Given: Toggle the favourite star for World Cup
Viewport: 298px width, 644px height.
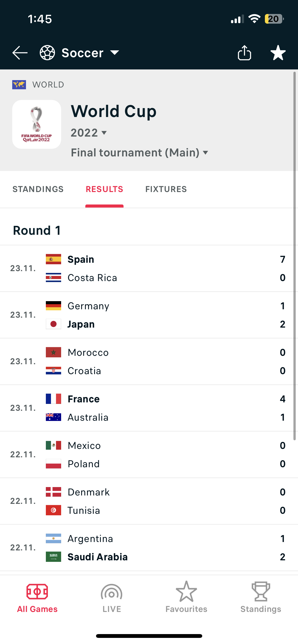Looking at the screenshot, I should (x=278, y=53).
